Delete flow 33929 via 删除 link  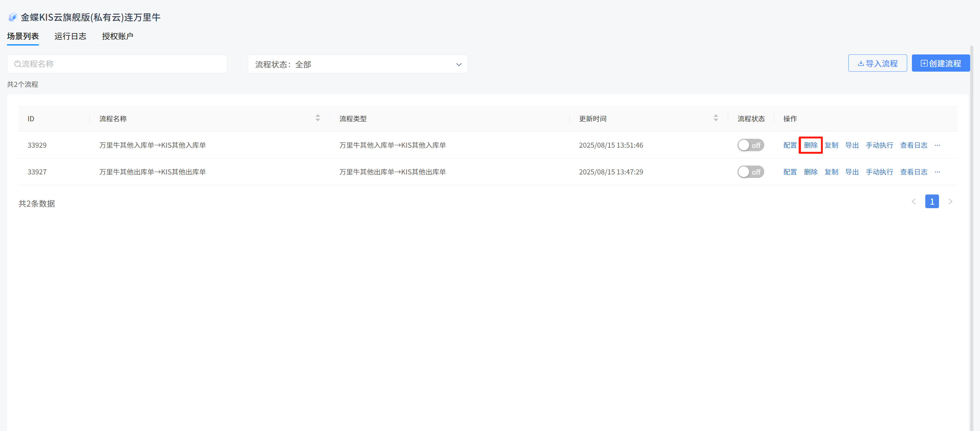tap(810, 145)
